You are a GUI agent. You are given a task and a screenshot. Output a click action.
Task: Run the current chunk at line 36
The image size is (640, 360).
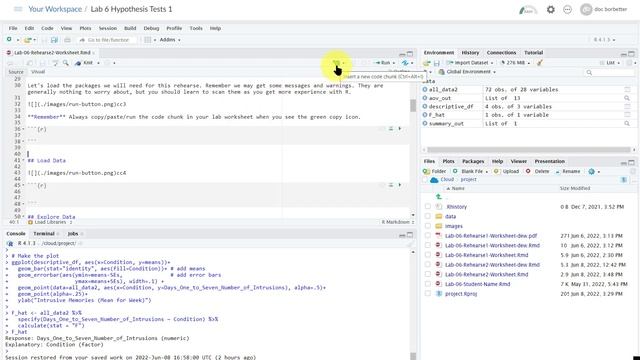pyautogui.click(x=400, y=129)
